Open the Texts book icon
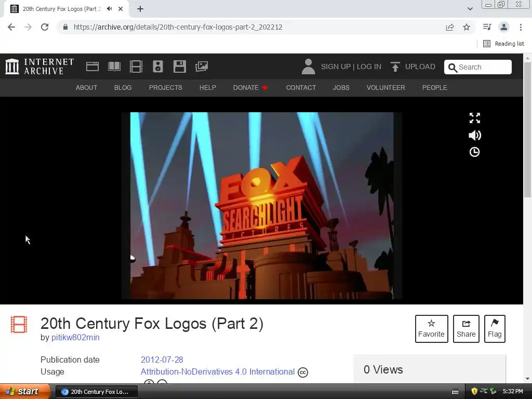532x399 pixels. [x=114, y=66]
